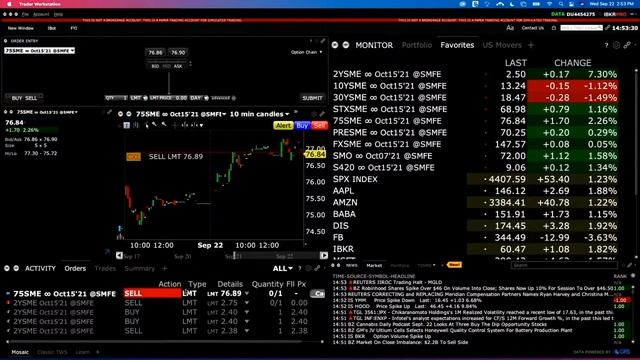Image resolution: width=640 pixels, height=360 pixels.
Task: Click the chart bar-type toolbar icon
Action: tap(136, 125)
